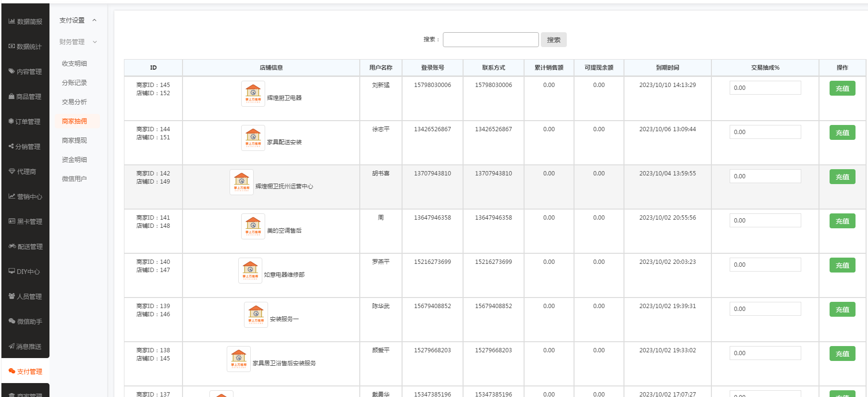The image size is (868, 397).
Task: Open 配送管理 in the sidebar
Action: point(25,247)
